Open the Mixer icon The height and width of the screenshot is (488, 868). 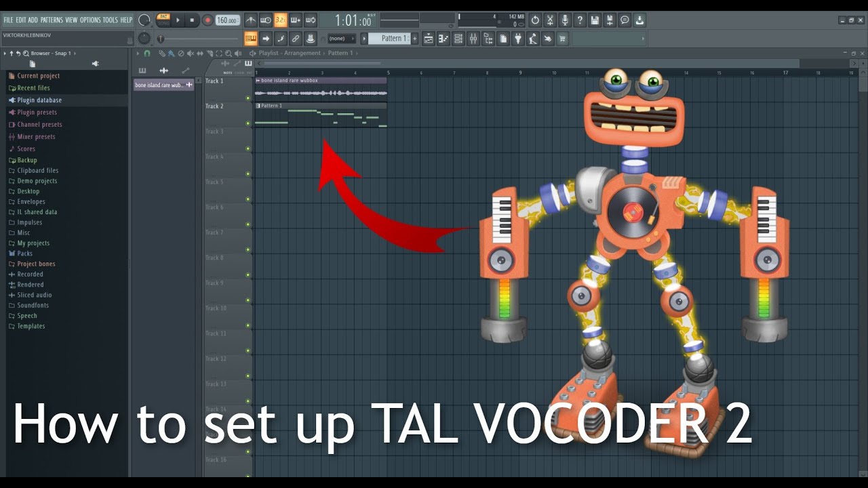(473, 39)
